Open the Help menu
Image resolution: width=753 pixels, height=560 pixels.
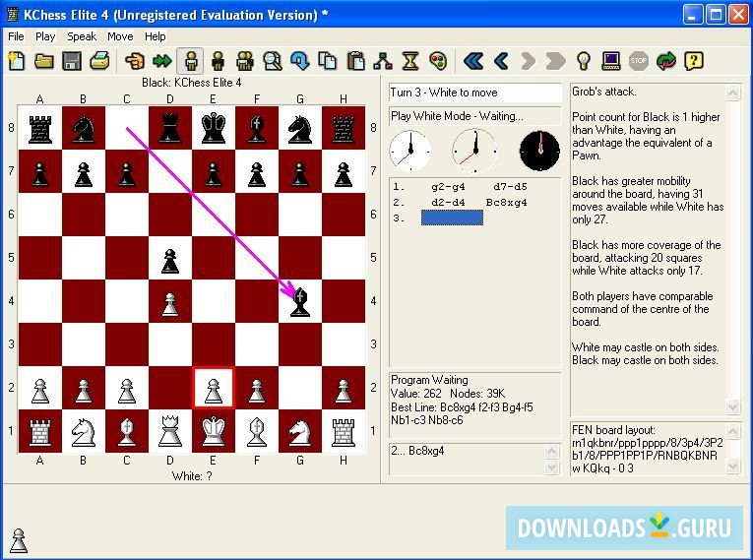(156, 36)
